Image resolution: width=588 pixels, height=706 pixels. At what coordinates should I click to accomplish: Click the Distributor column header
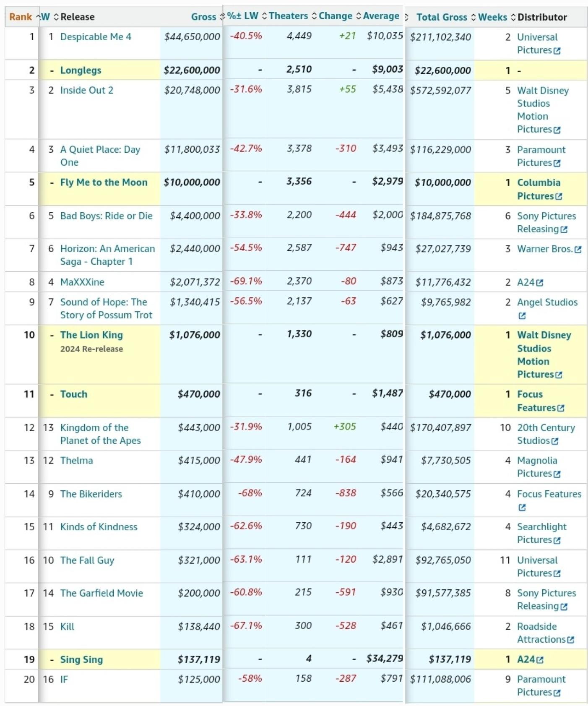tap(542, 17)
